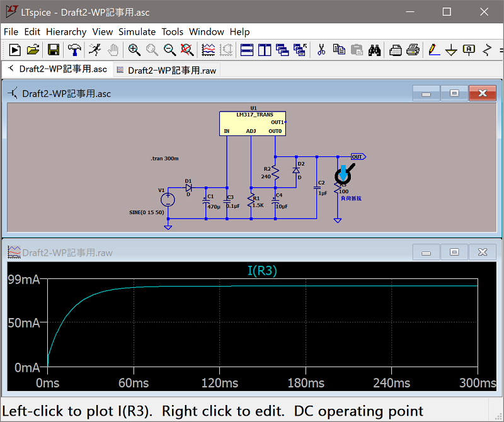This screenshot has height=422, width=504.
Task: Open the Simulate menu
Action: click(137, 32)
